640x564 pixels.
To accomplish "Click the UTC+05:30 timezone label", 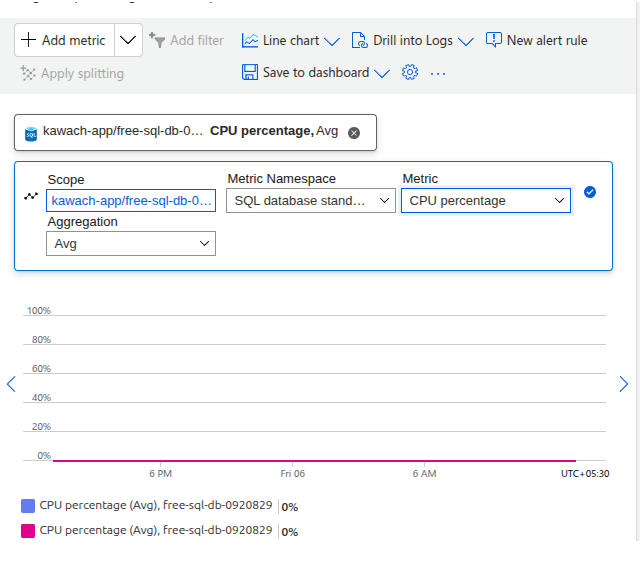I will click(x=585, y=474).
